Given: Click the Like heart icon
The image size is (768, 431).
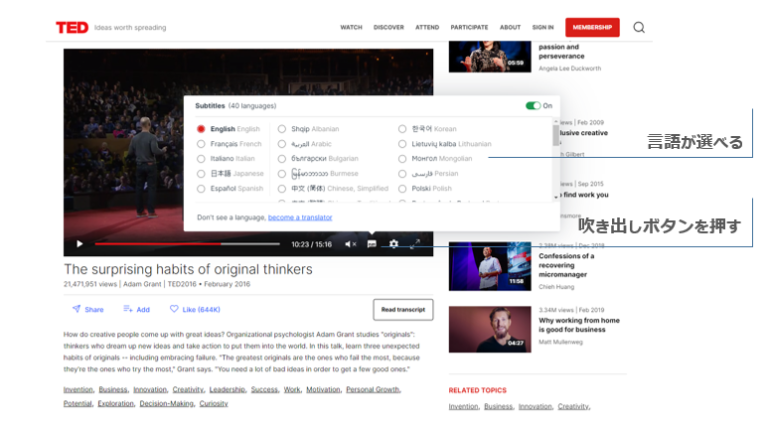Looking at the screenshot, I should coord(174,309).
